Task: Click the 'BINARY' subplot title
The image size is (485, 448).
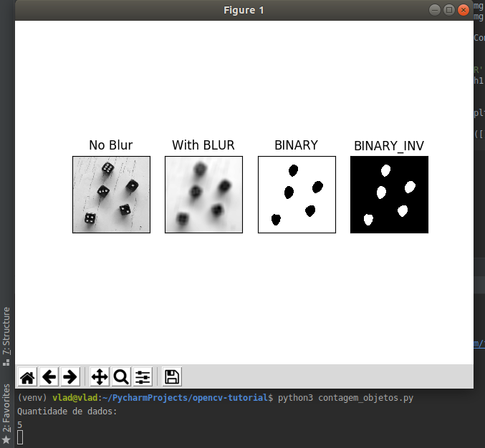Action: 297,145
